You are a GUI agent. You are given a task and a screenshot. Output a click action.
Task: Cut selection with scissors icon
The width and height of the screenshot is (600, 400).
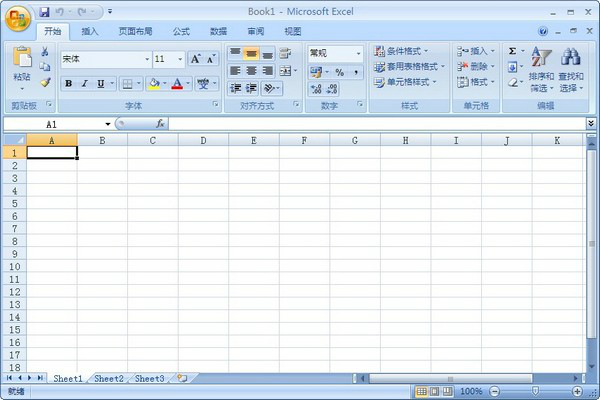45,51
